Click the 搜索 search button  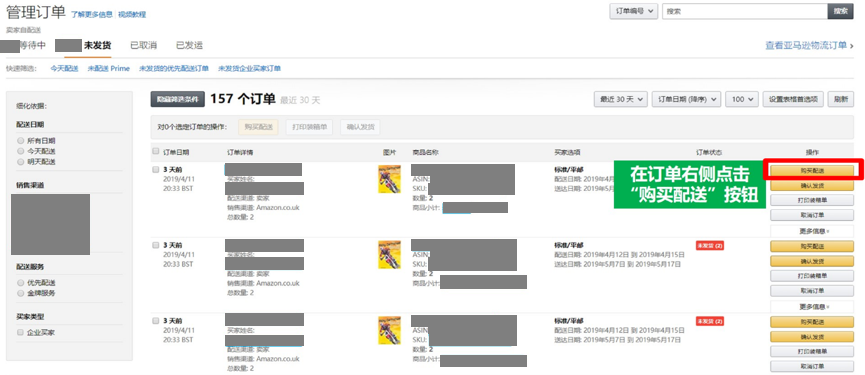point(840,11)
